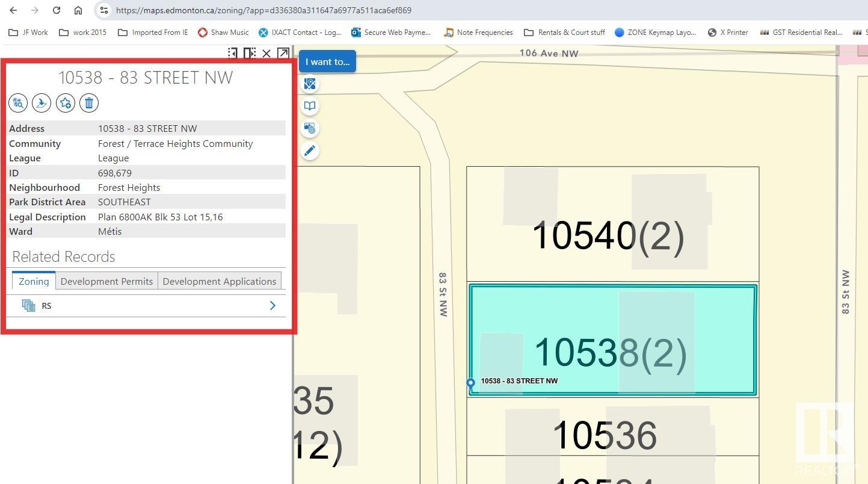This screenshot has width=868, height=484.
Task: Click the Park District Area value SOUTHEAST
Action: pyautogui.click(x=125, y=202)
